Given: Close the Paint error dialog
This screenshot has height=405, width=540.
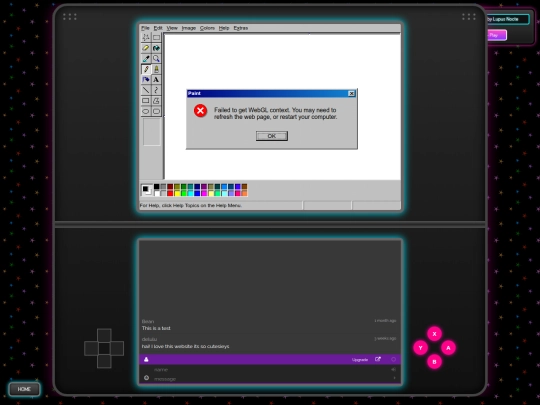Looking at the screenshot, I should click(x=351, y=94).
